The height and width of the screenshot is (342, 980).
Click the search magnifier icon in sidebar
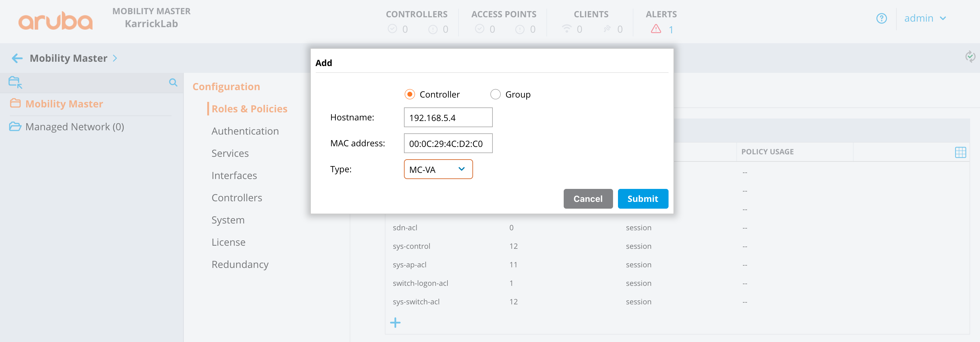[x=173, y=82]
